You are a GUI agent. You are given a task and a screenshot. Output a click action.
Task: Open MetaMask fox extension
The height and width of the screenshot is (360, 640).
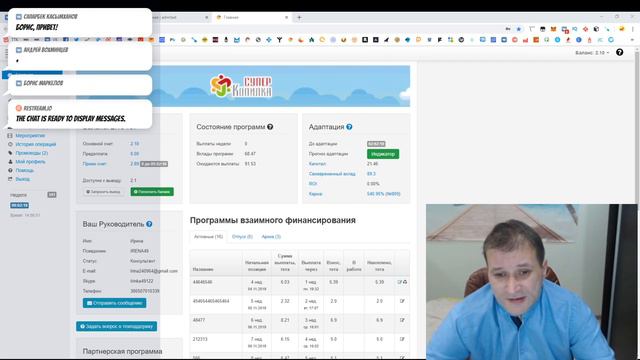[553, 29]
